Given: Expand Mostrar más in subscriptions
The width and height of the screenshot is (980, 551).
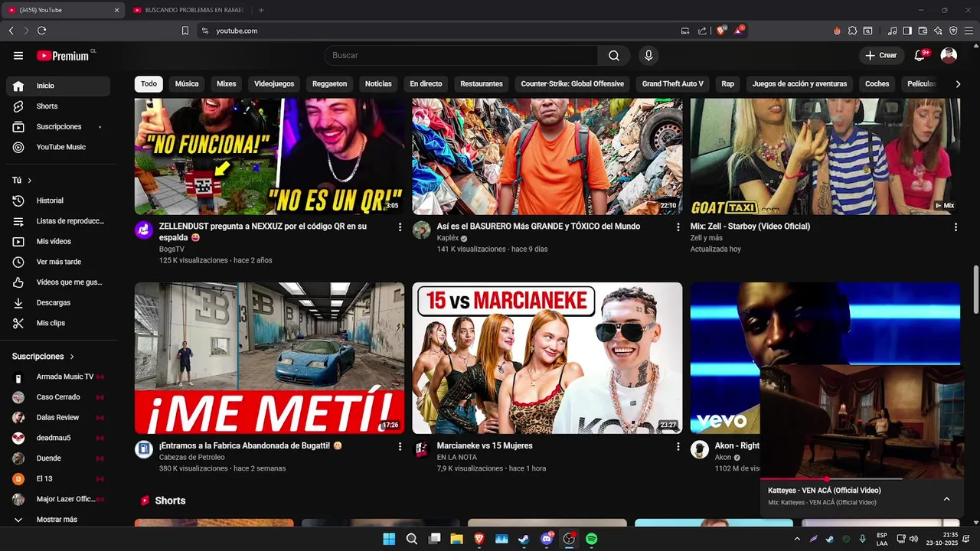Looking at the screenshot, I should click(58, 520).
